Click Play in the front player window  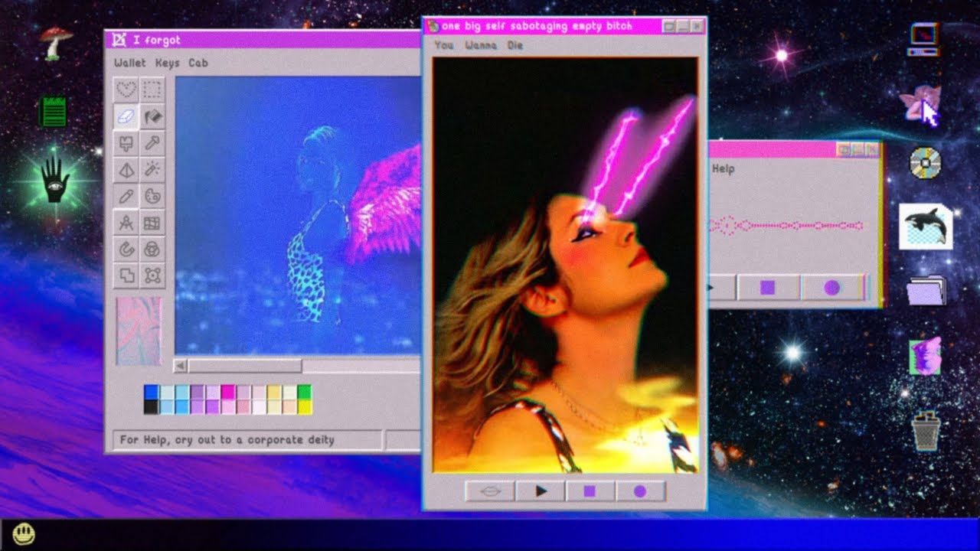(x=540, y=491)
